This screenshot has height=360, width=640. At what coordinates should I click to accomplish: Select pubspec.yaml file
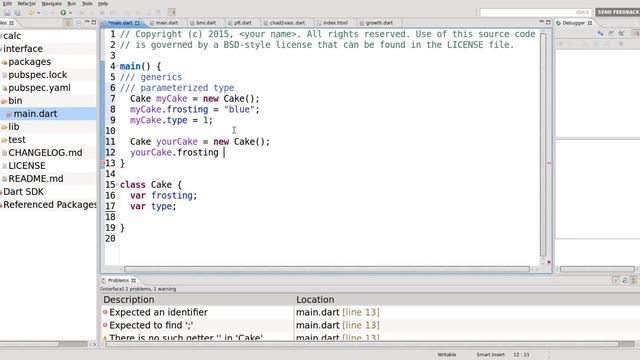coord(39,88)
